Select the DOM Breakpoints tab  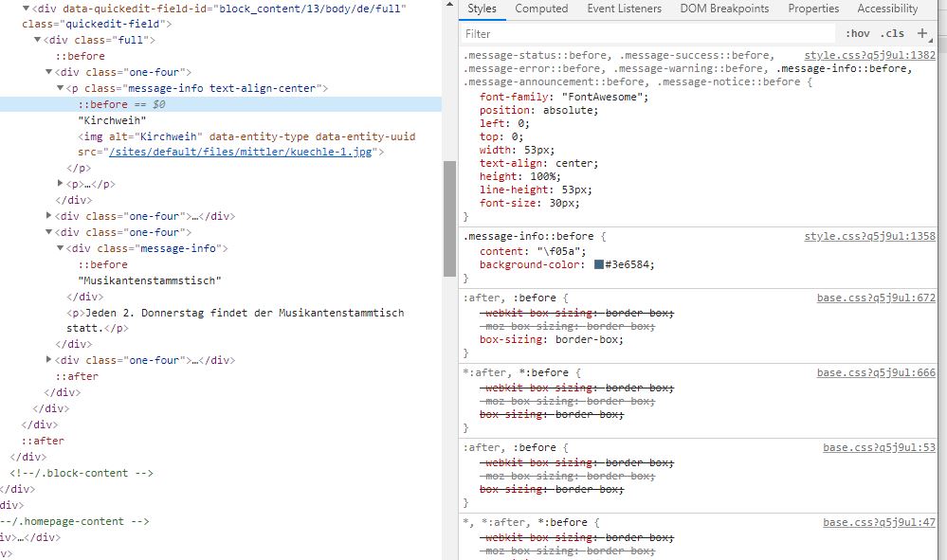point(724,9)
